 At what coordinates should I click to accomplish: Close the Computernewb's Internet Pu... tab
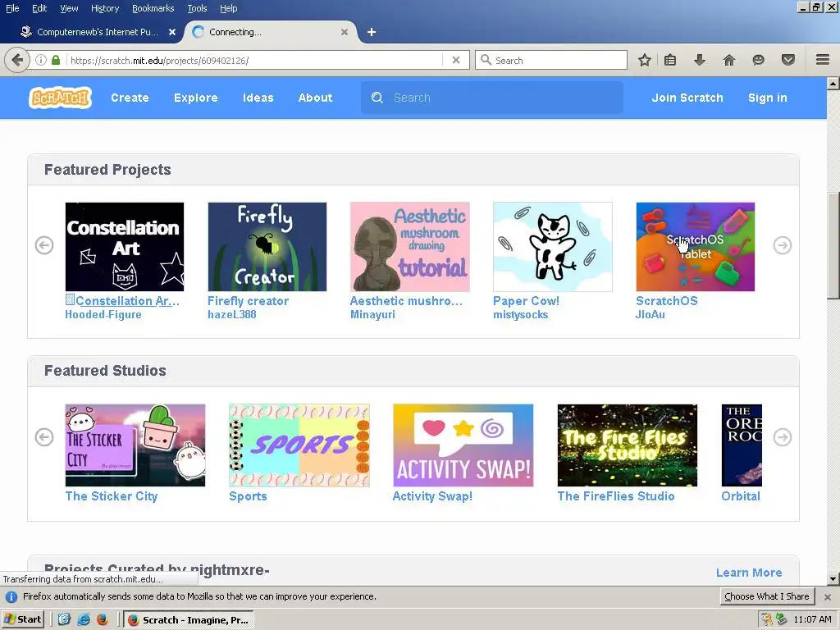[x=172, y=32]
